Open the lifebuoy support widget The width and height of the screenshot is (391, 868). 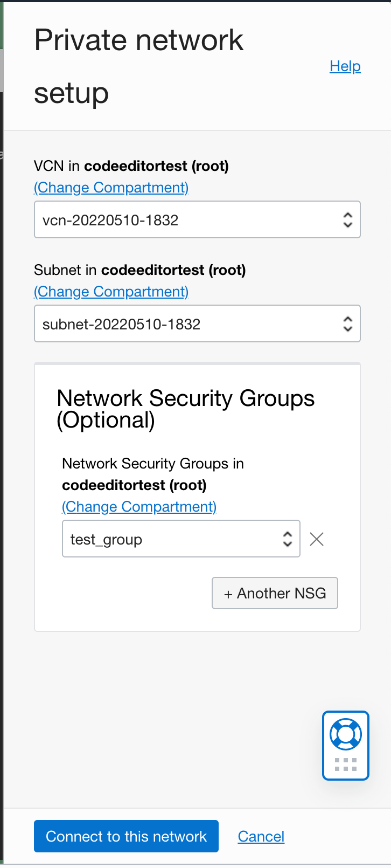tap(345, 734)
